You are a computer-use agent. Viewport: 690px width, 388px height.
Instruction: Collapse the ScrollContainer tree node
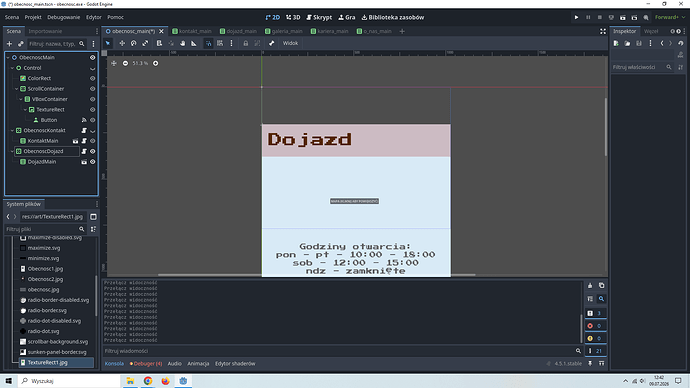[x=17, y=89]
